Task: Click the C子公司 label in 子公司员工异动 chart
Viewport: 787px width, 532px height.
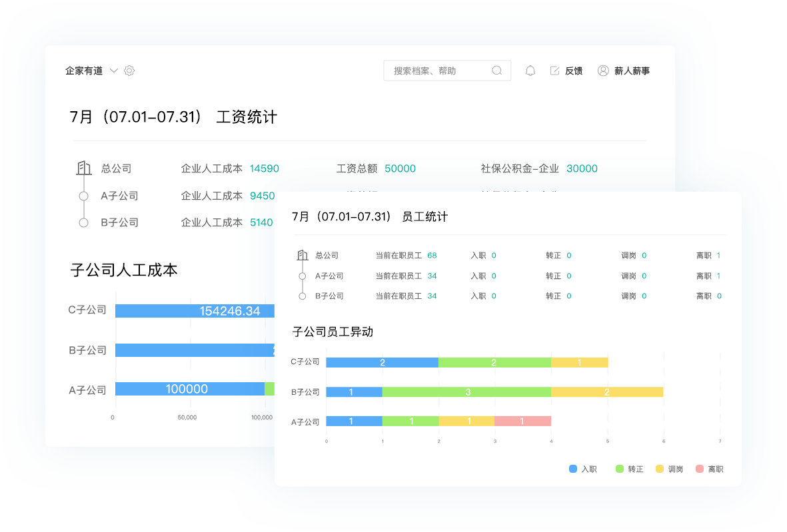Action: [x=305, y=362]
